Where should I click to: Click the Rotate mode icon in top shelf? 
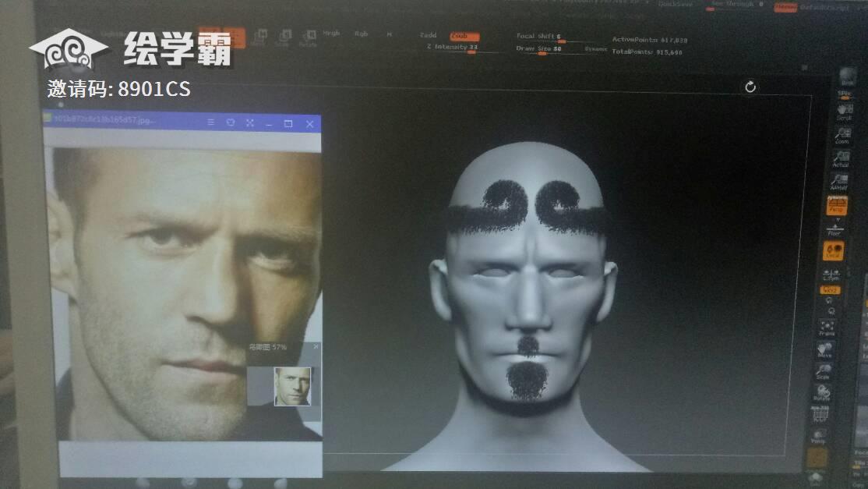pyautogui.click(x=308, y=38)
